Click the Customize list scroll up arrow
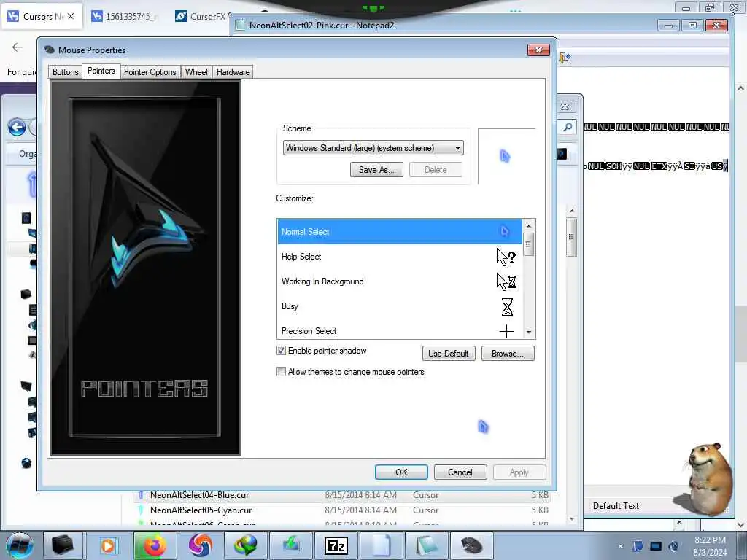This screenshot has height=560, width=747. pyautogui.click(x=528, y=225)
